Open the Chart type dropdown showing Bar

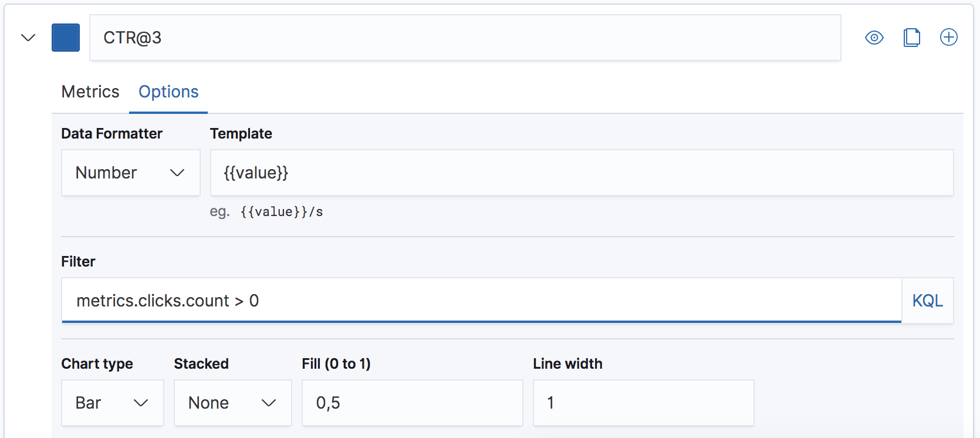coord(112,403)
